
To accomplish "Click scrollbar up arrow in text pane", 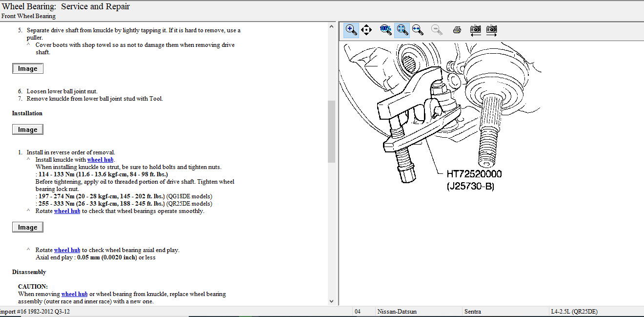I will pos(332,26).
